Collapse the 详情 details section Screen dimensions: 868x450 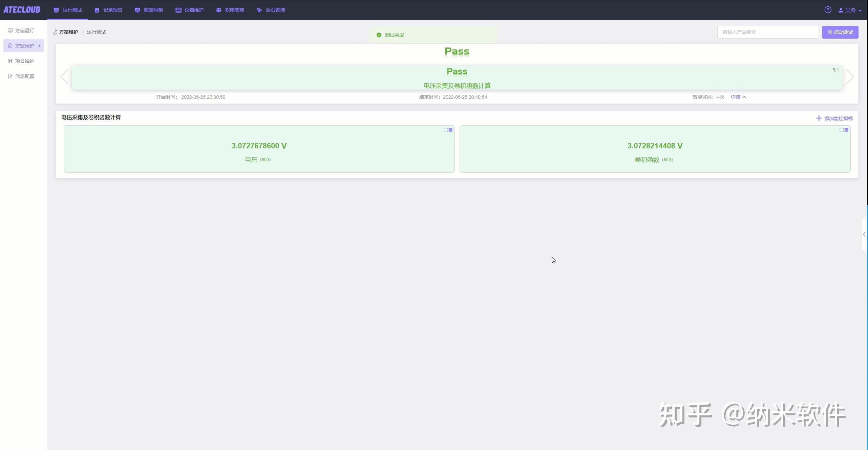point(738,97)
